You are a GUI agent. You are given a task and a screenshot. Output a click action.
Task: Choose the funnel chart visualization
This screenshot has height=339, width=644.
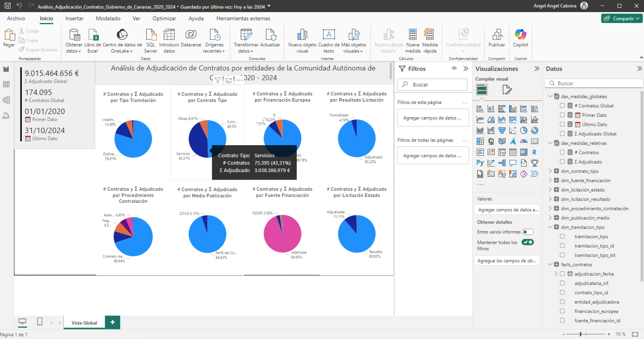(502, 130)
